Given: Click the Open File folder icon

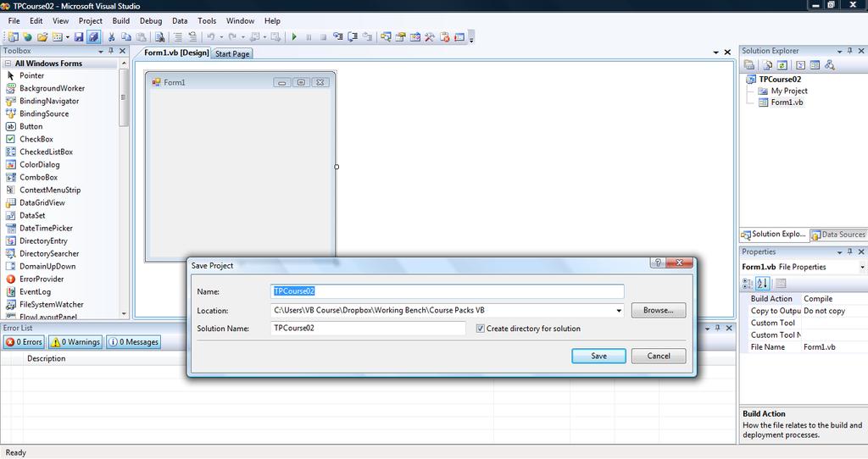Looking at the screenshot, I should (x=42, y=37).
